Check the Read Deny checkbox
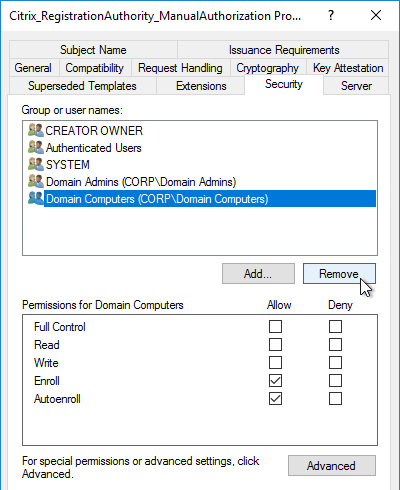 (x=335, y=344)
